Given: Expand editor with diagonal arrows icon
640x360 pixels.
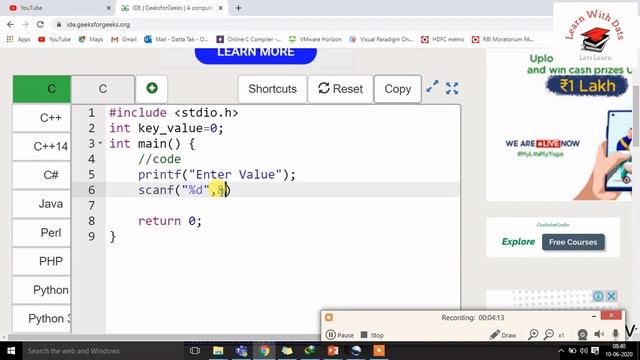Looking at the screenshot, I should point(432,87).
